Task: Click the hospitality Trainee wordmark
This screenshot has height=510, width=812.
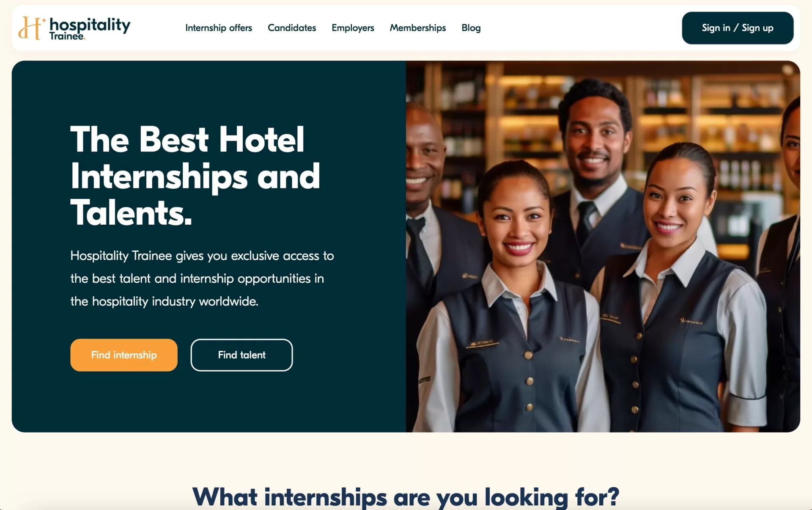Action: pos(90,28)
